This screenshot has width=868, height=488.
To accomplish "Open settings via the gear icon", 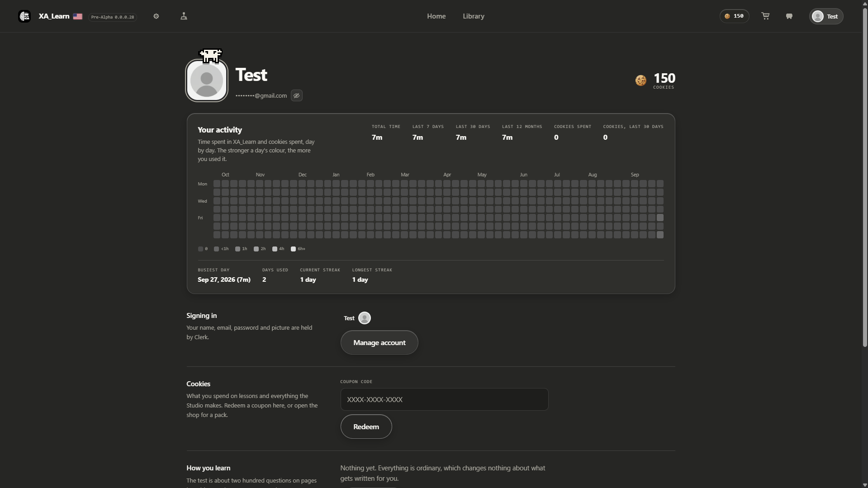I will pos(156,16).
